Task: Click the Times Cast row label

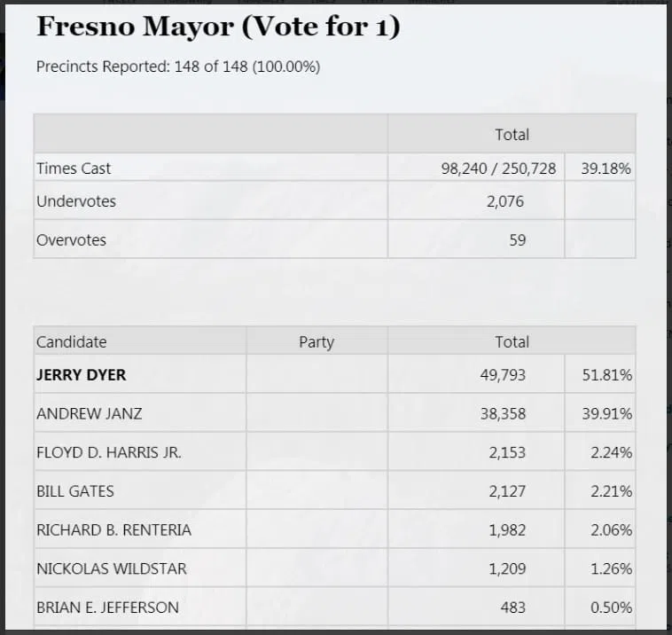Action: pyautogui.click(x=74, y=169)
